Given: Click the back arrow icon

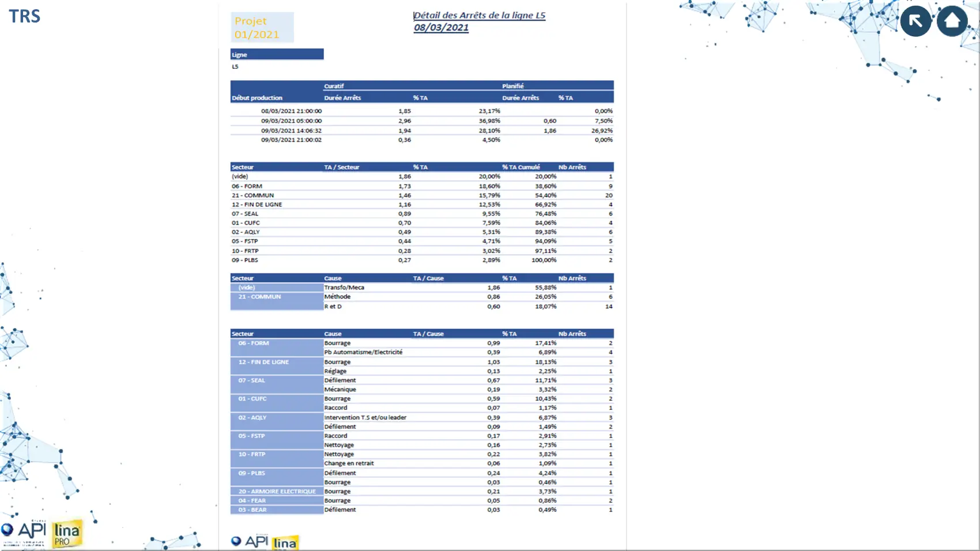Looking at the screenshot, I should pyautogui.click(x=915, y=21).
